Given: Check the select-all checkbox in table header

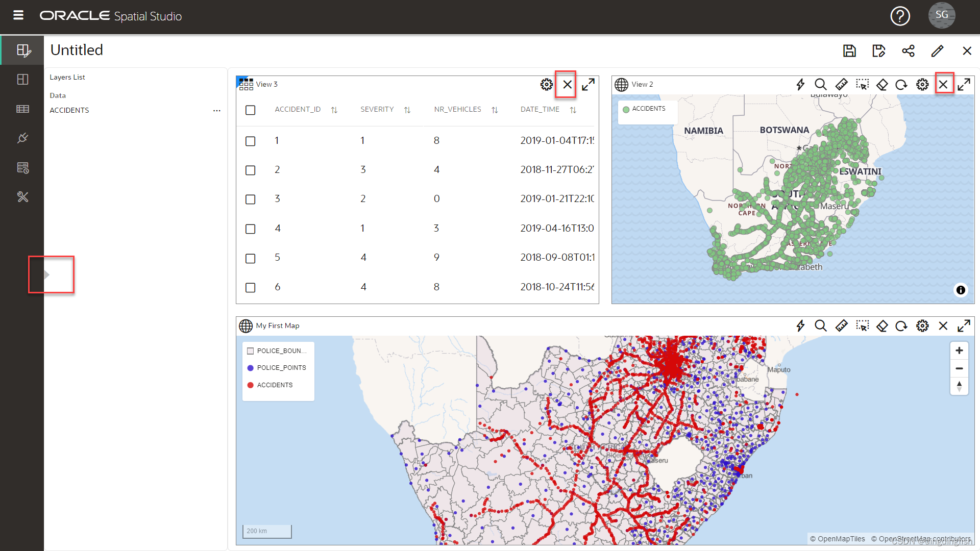Looking at the screenshot, I should 250,110.
